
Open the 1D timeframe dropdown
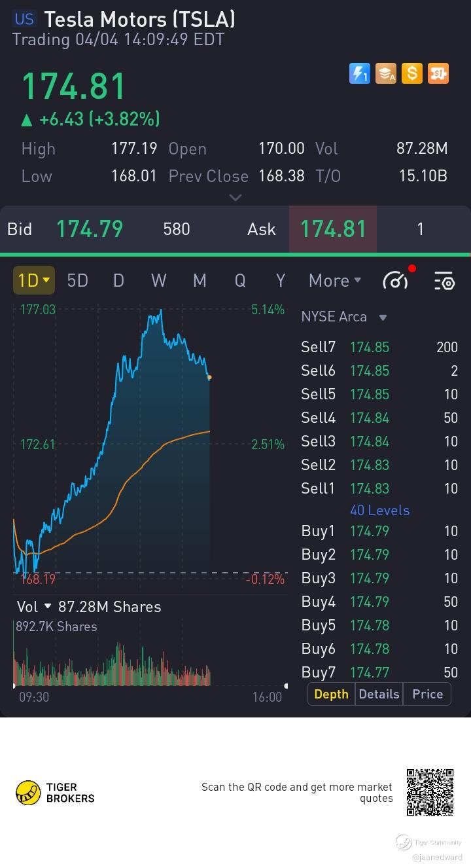pos(33,280)
